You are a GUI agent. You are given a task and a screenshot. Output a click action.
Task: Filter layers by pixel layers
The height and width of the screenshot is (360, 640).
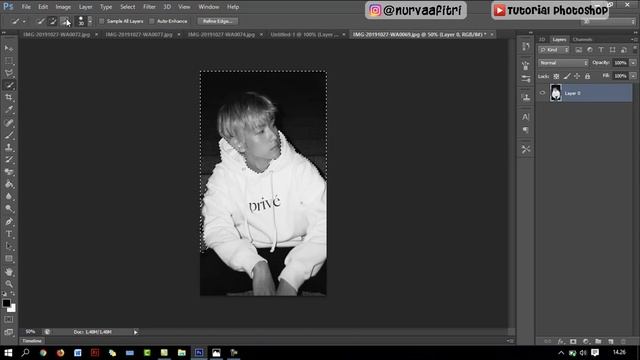click(579, 50)
